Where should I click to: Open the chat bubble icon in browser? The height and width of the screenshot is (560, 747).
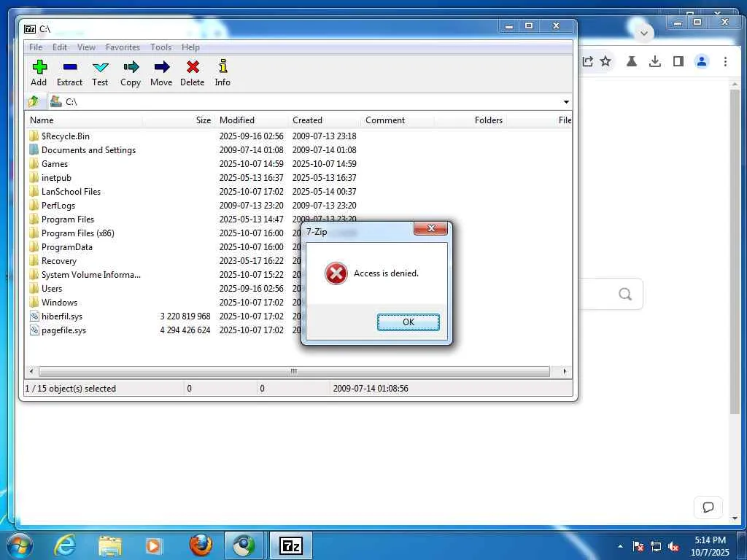(x=708, y=507)
